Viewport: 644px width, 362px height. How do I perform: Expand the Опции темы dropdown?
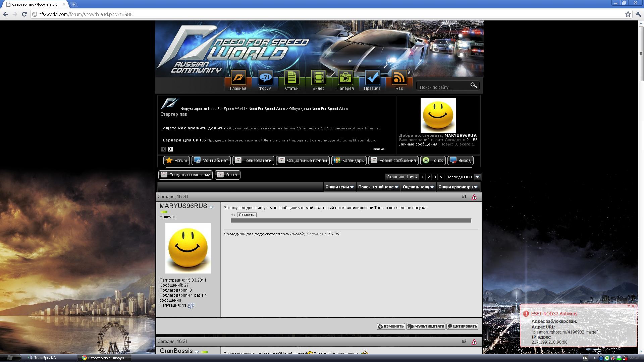[340, 187]
